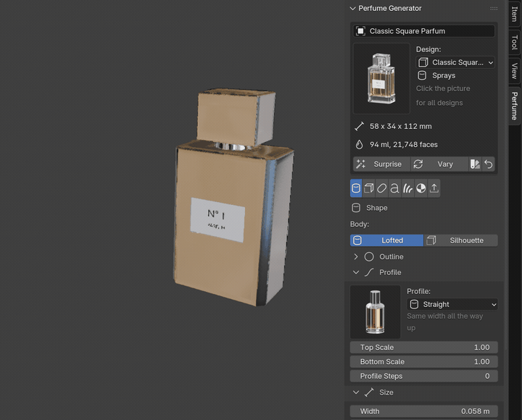Screen dimensions: 522x420
Task: Click the '58 x 34 x 112 mm' dimensions text
Action: (400, 127)
